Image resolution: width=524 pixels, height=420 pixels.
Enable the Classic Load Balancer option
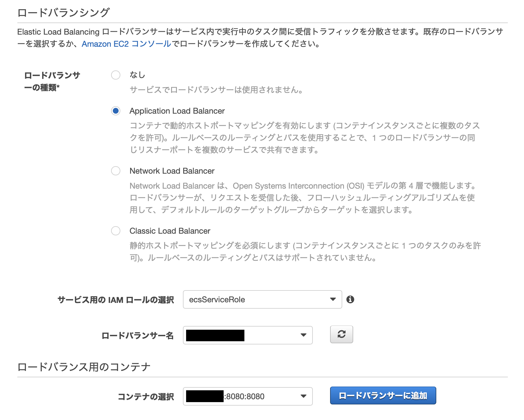[116, 231]
